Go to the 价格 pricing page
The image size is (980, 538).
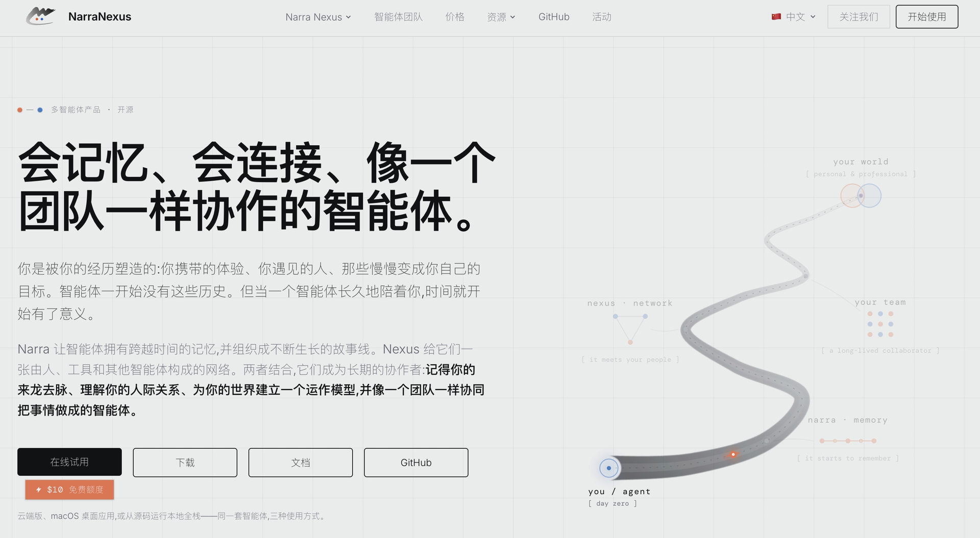[x=455, y=17]
